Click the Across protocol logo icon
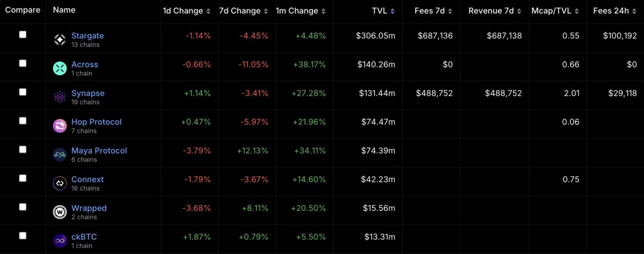644x254 pixels. (x=60, y=68)
